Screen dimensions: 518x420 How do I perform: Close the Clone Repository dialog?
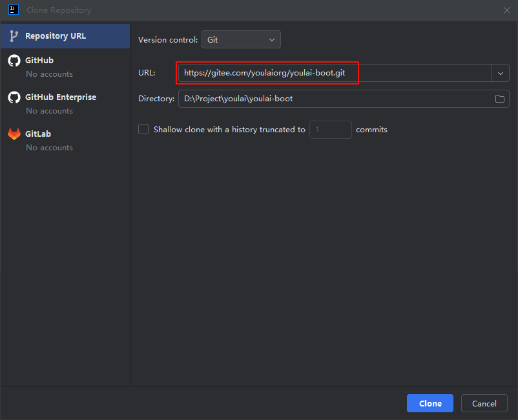coord(506,10)
